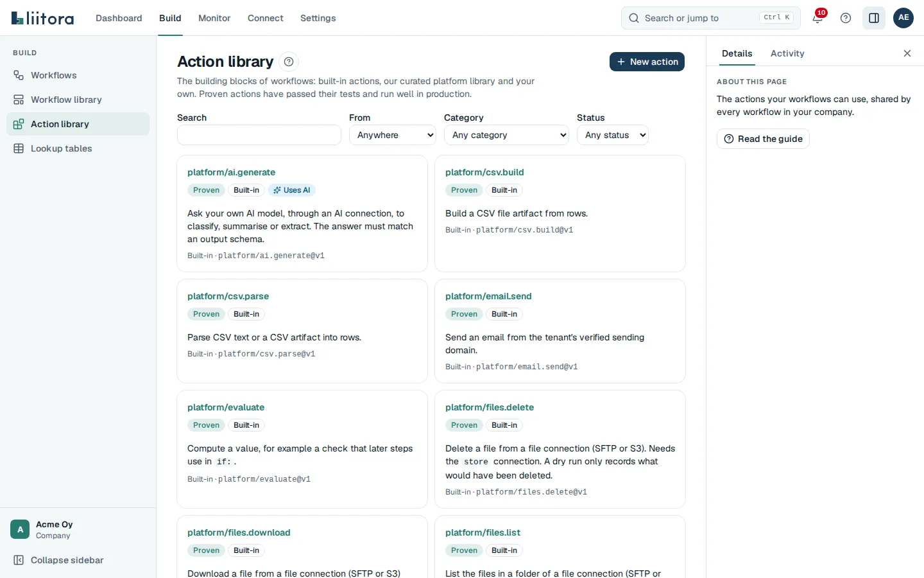Close the details side panel
This screenshot has height=578, width=924.
907,53
